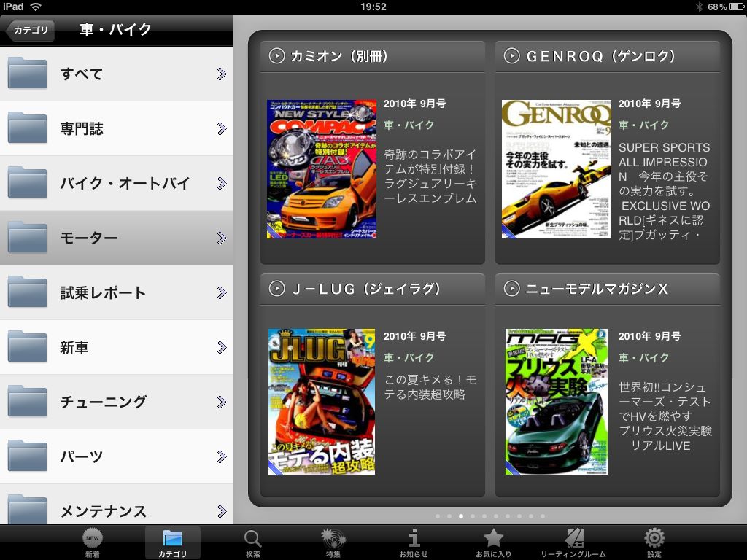Screen dimensions: 747x560
Task: Switch to the リーディングルーム tab
Action: pyautogui.click(x=573, y=542)
